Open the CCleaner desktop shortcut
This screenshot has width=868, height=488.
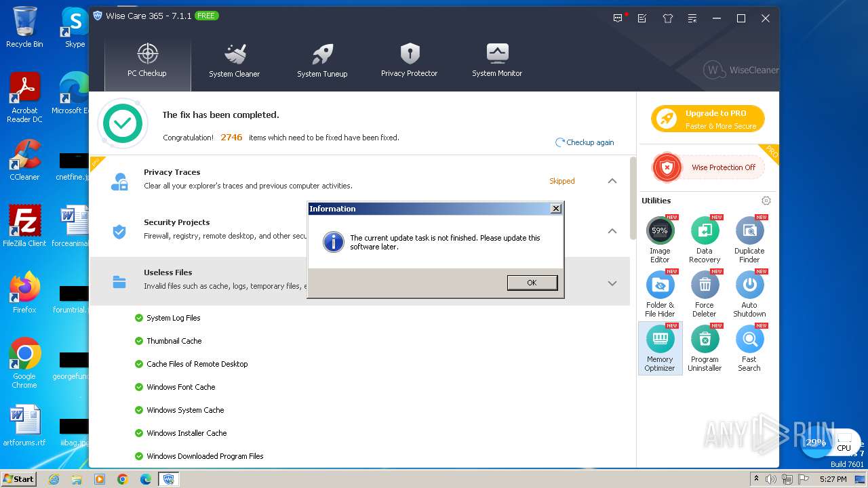click(x=24, y=161)
